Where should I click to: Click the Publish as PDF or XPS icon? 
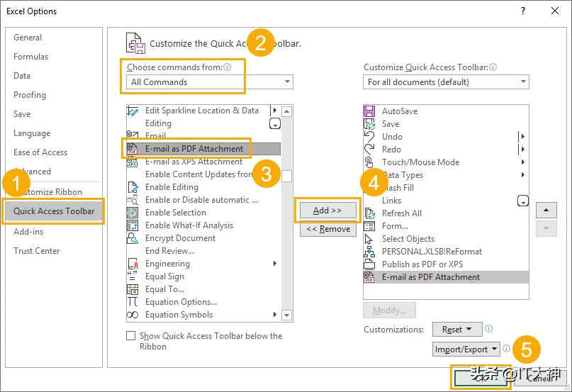click(369, 264)
